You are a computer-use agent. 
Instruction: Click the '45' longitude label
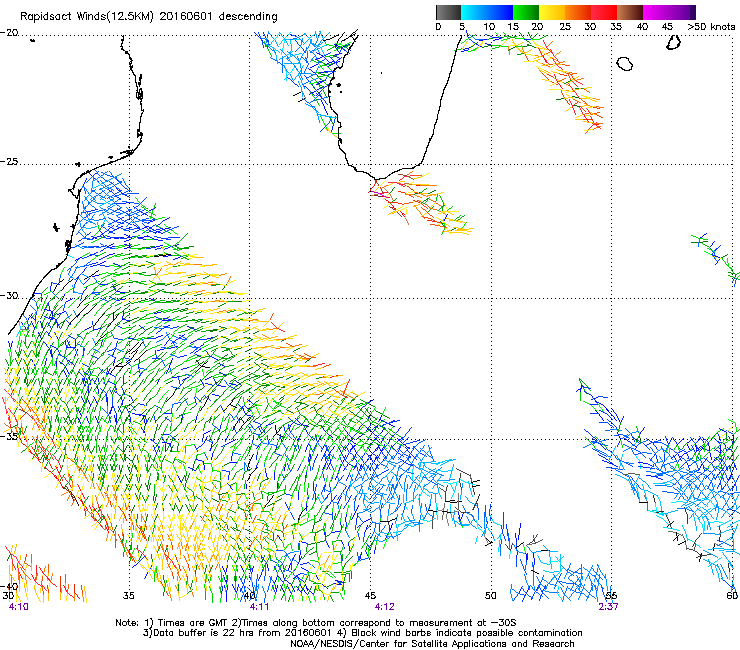(x=370, y=595)
